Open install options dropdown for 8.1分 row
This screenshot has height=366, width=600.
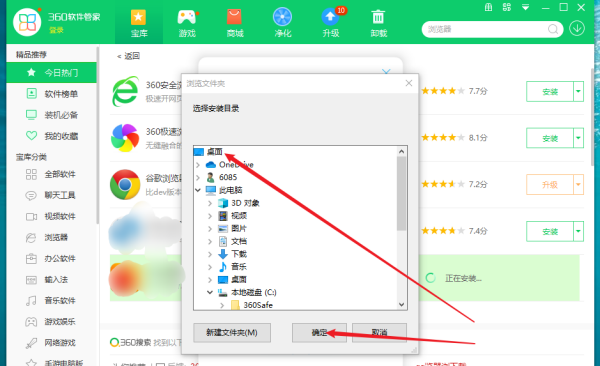pos(578,138)
